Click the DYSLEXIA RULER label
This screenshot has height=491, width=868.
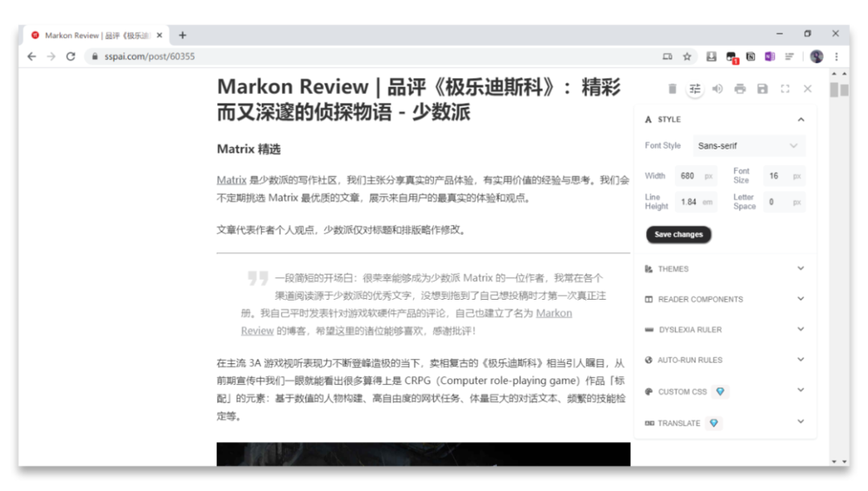pos(690,330)
